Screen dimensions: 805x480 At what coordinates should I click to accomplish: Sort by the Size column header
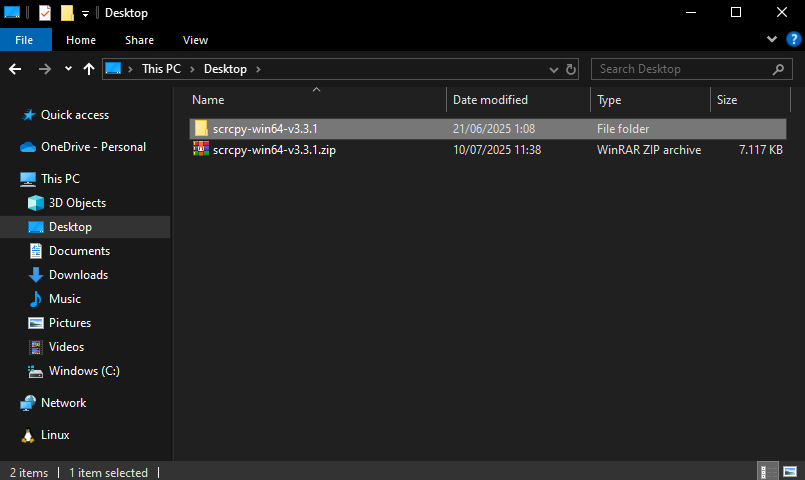click(727, 100)
